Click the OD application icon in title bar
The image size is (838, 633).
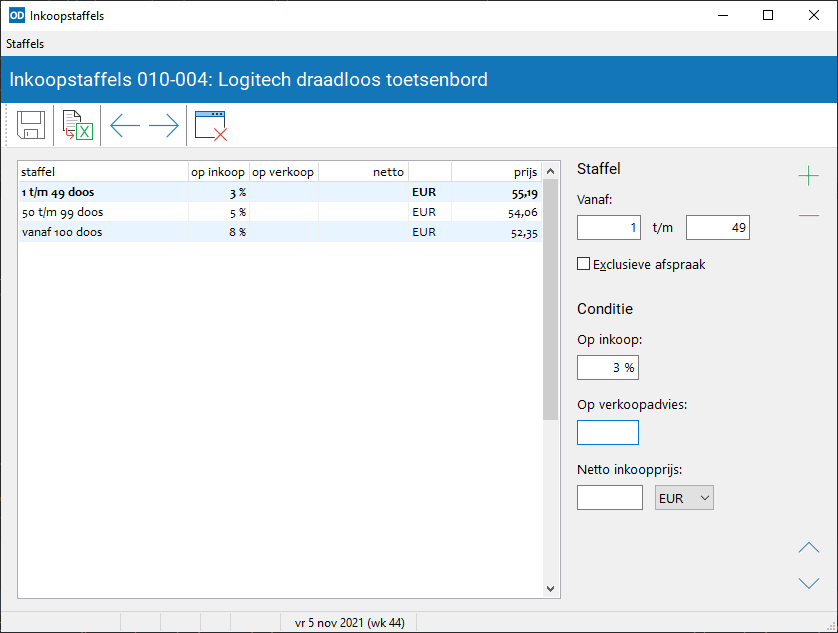[17, 16]
